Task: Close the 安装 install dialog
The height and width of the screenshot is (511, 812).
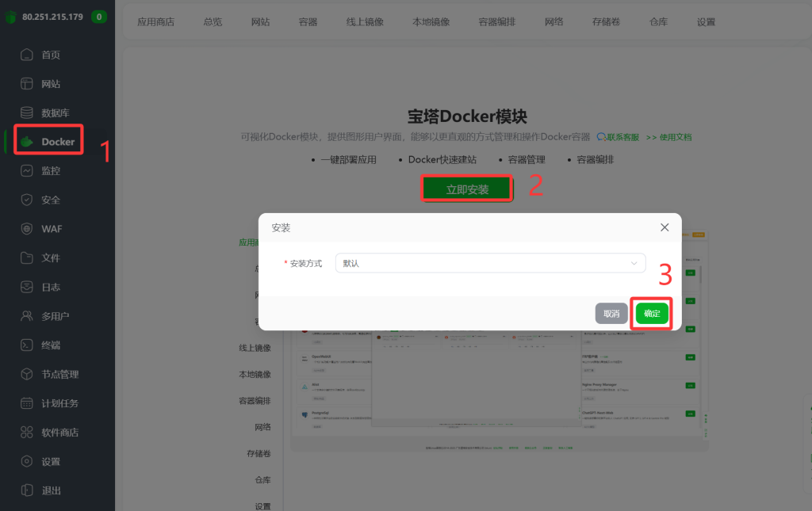Action: click(x=665, y=227)
